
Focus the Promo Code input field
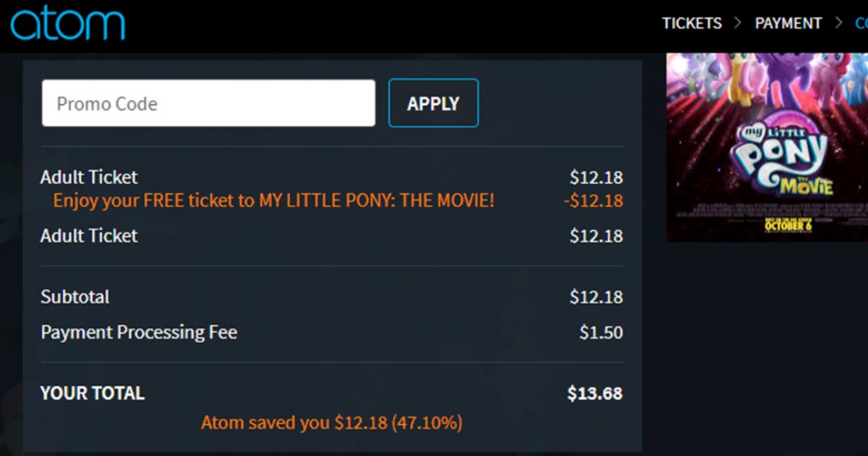208,104
